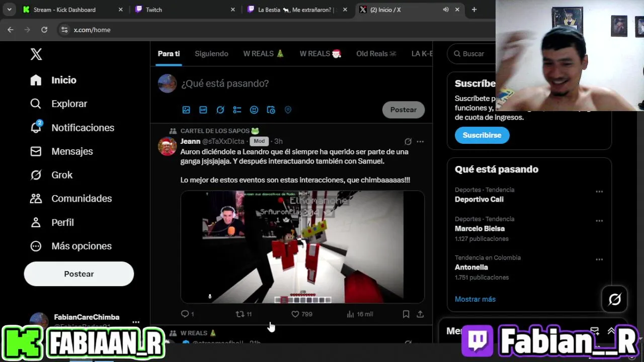Click Mostrar más under trends
Viewport: 644px width, 362px height.
[475, 299]
